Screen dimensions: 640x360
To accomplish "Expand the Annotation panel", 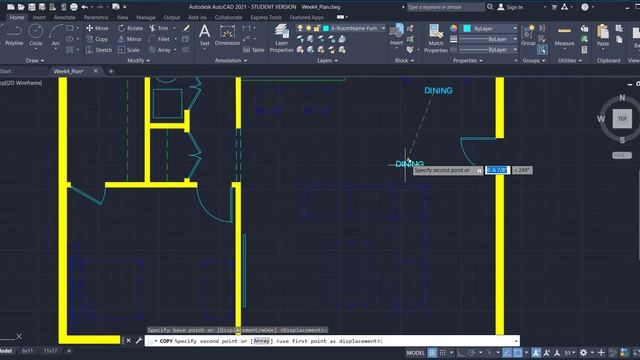I will pyautogui.click(x=231, y=60).
